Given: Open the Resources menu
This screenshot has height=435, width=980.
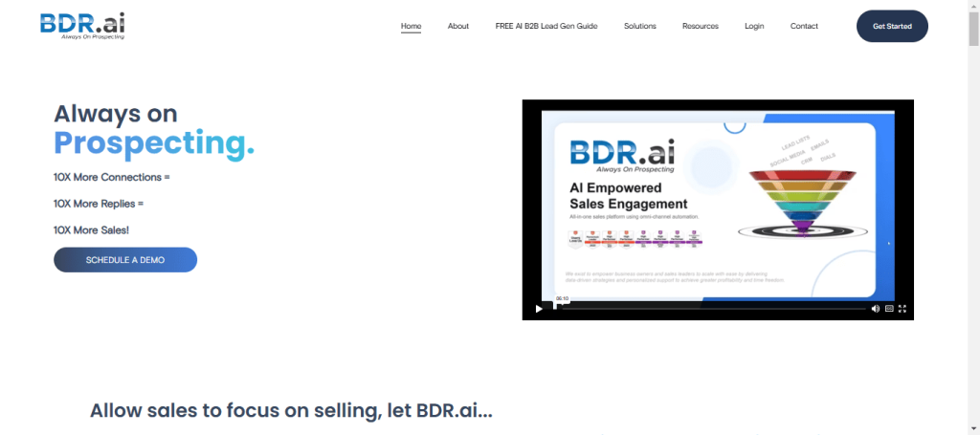Looking at the screenshot, I should pyautogui.click(x=701, y=26).
